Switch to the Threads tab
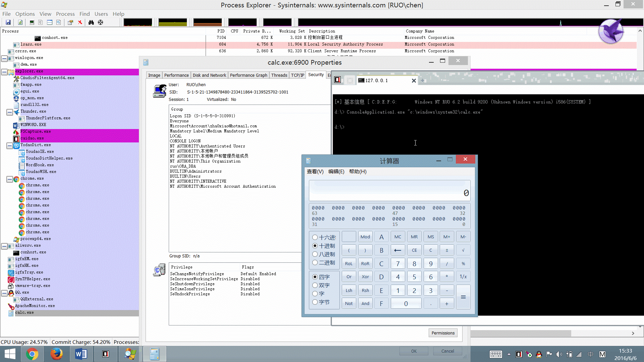Image resolution: width=644 pixels, height=362 pixels. tap(279, 75)
